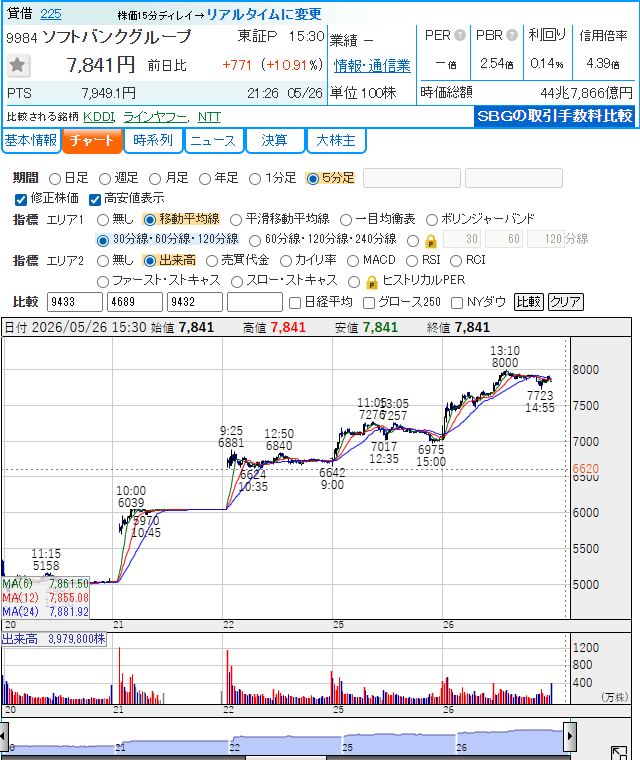
Task: Choose 無し for indicator area 1
Action: click(x=103, y=220)
